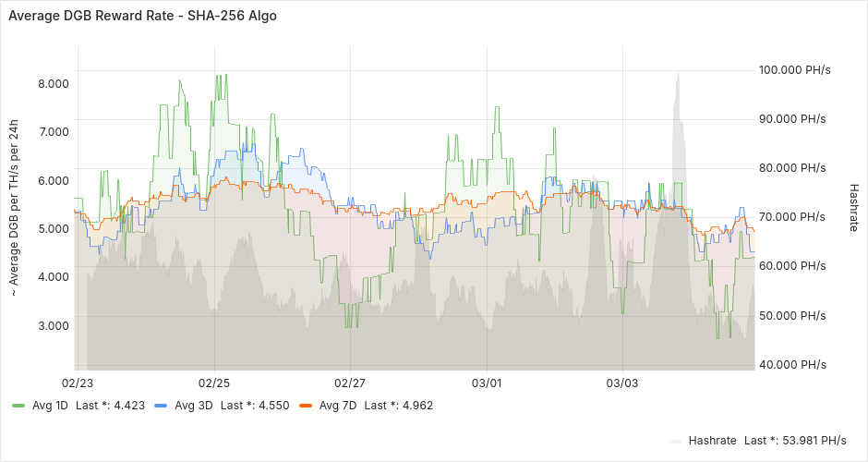Image resolution: width=868 pixels, height=462 pixels.
Task: Select the 03/01 date on the time axis
Action: click(x=487, y=383)
